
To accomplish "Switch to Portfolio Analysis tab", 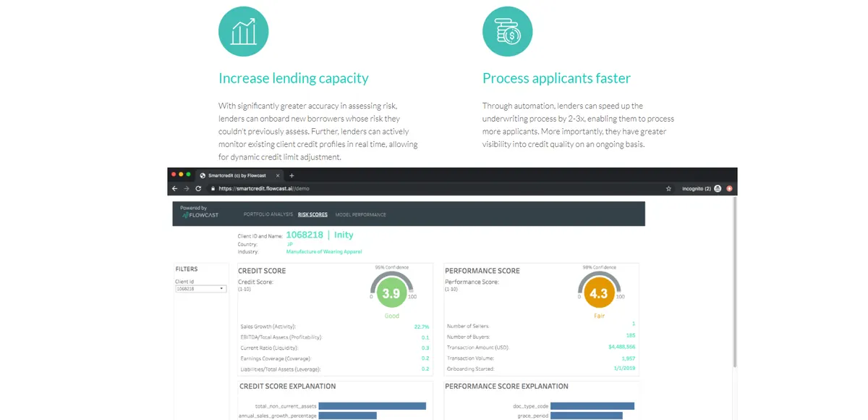I will [268, 214].
